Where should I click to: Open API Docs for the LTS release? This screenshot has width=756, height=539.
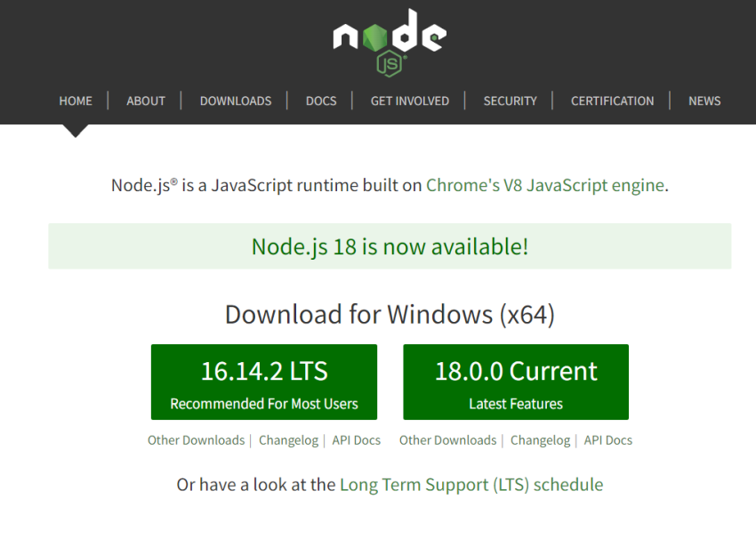coord(356,439)
